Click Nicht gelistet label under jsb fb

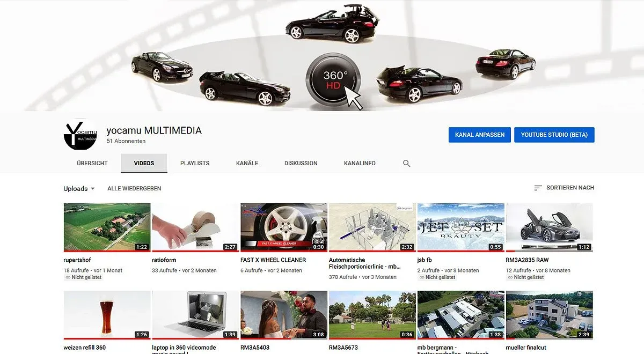[x=436, y=278]
